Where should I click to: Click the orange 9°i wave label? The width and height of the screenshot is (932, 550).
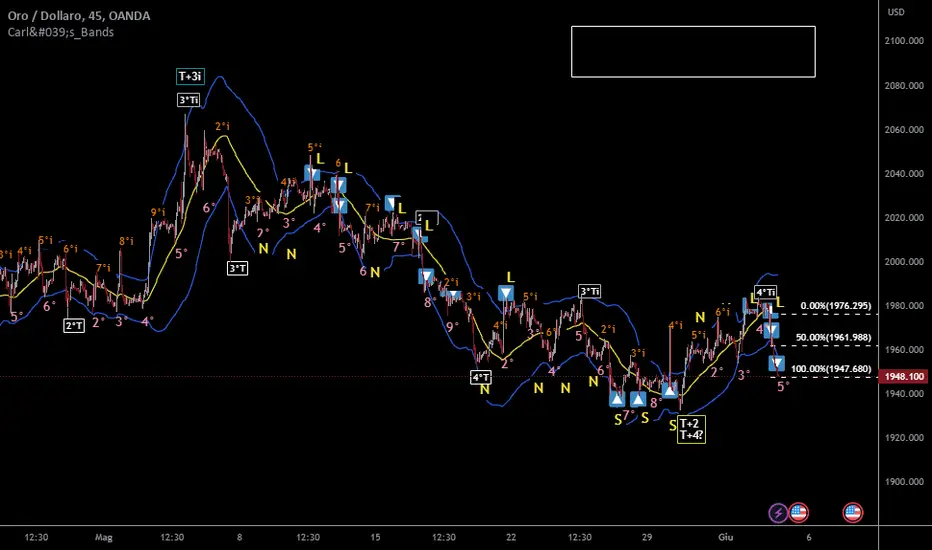click(158, 212)
